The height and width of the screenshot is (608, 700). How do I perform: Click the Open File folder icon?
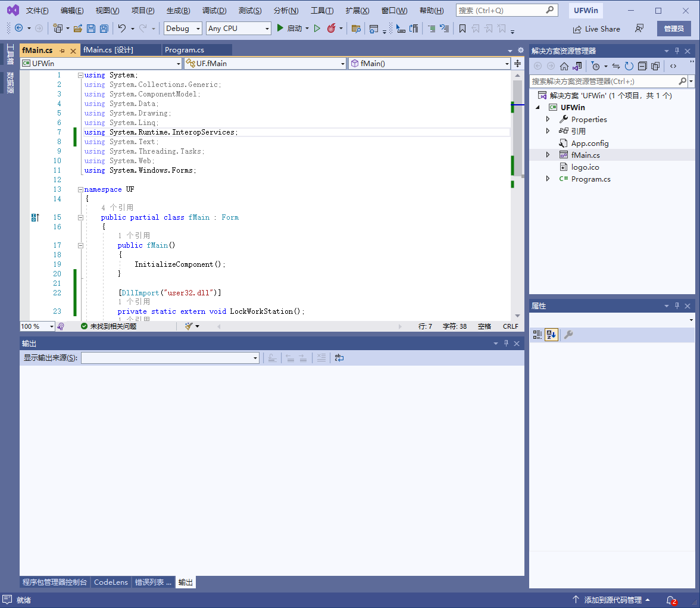[77, 29]
